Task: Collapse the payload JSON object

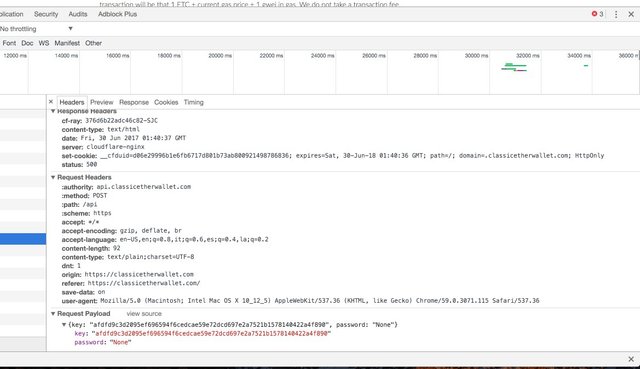Action: tap(64, 325)
